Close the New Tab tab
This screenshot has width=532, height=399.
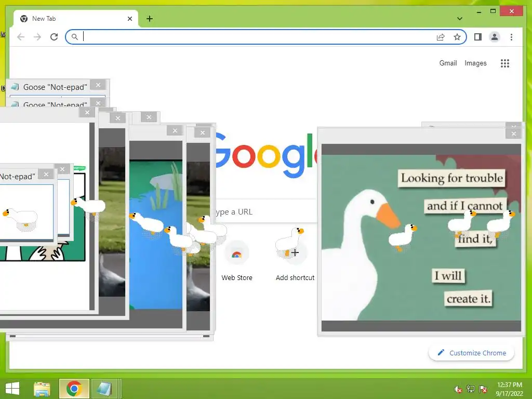[x=129, y=19]
